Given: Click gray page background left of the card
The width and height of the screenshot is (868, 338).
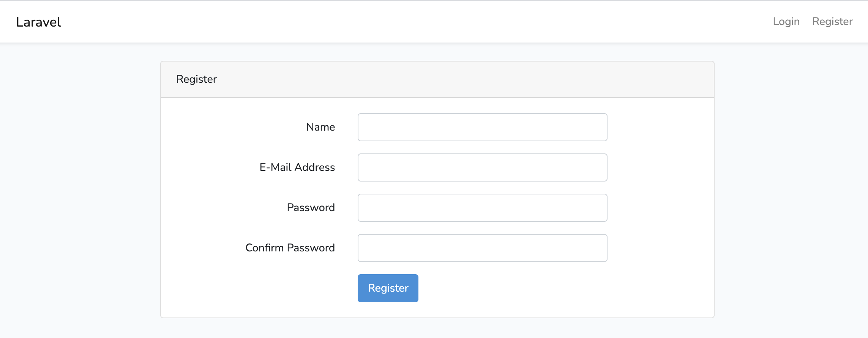Looking at the screenshot, I should 80,190.
